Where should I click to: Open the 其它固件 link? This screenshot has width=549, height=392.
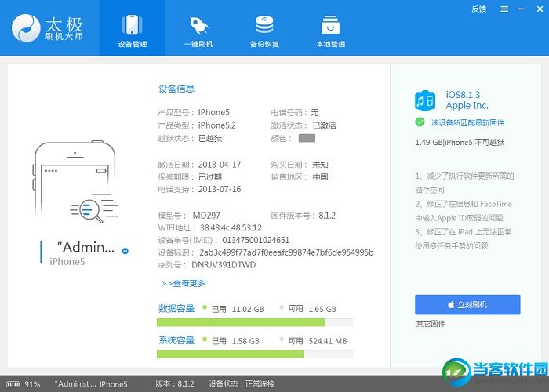(431, 324)
